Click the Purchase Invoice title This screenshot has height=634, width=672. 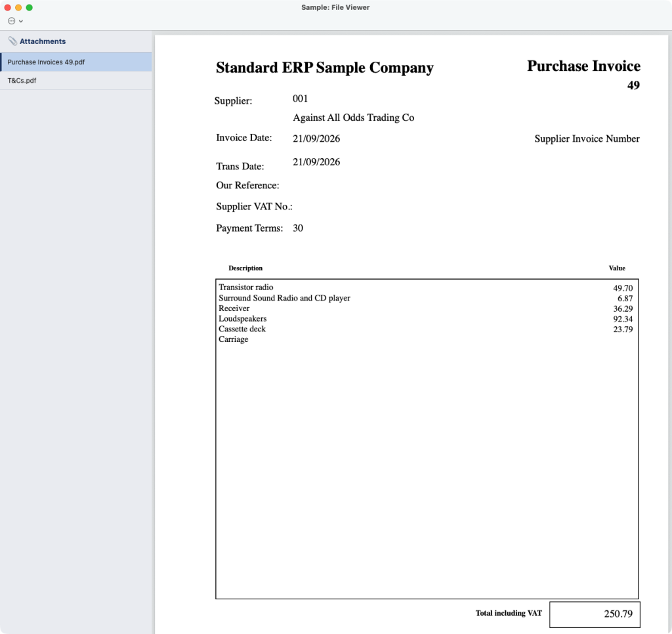(x=583, y=66)
